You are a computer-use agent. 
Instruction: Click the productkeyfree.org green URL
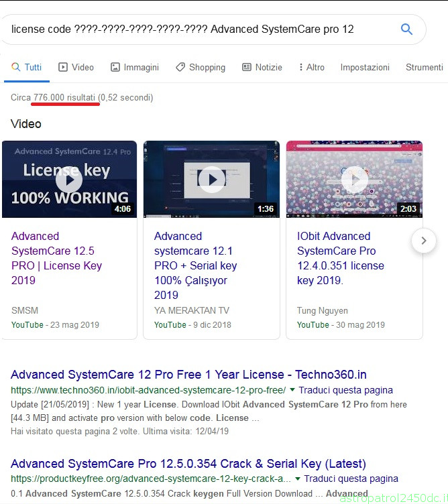coord(151,479)
